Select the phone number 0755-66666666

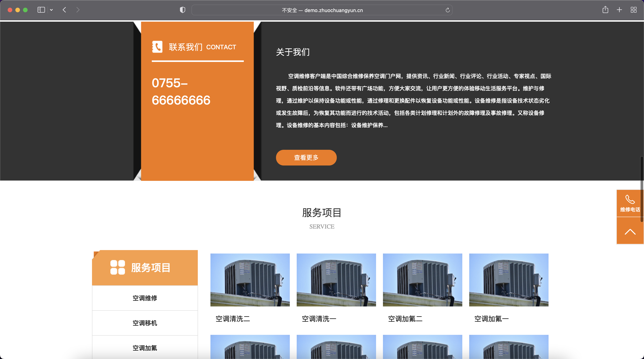click(x=181, y=91)
